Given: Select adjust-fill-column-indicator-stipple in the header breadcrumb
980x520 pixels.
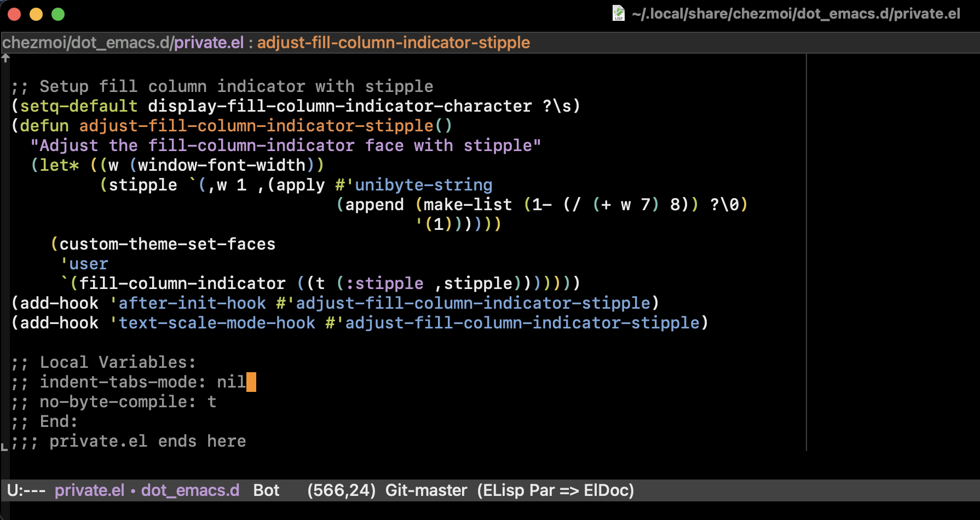Looking at the screenshot, I should 393,43.
